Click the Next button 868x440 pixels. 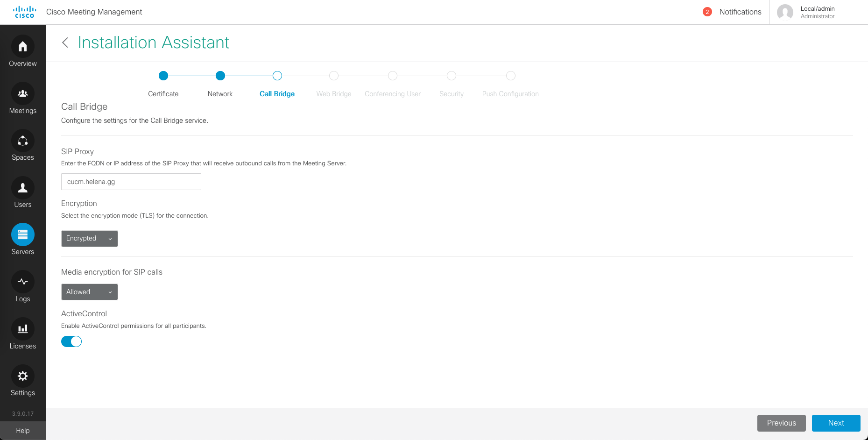point(836,423)
